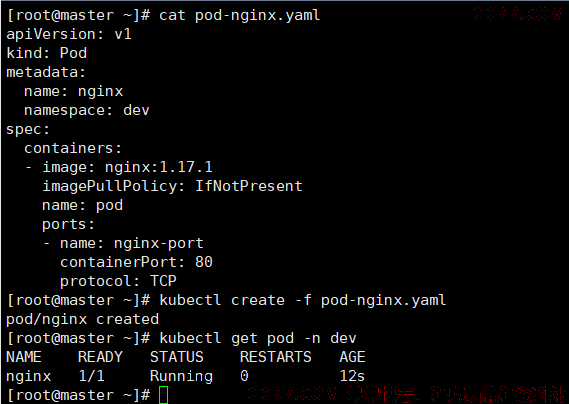
Task: Click the 'kind: Pod' line
Action: (46, 53)
